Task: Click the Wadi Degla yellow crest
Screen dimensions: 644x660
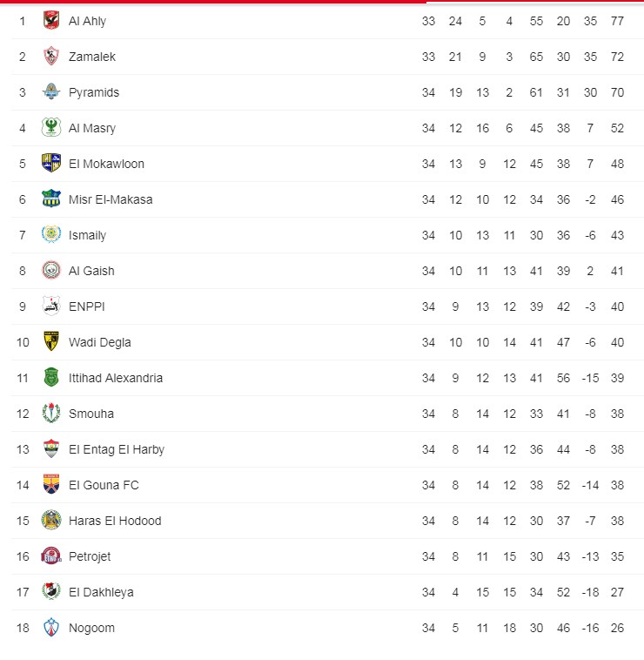Action: [51, 342]
